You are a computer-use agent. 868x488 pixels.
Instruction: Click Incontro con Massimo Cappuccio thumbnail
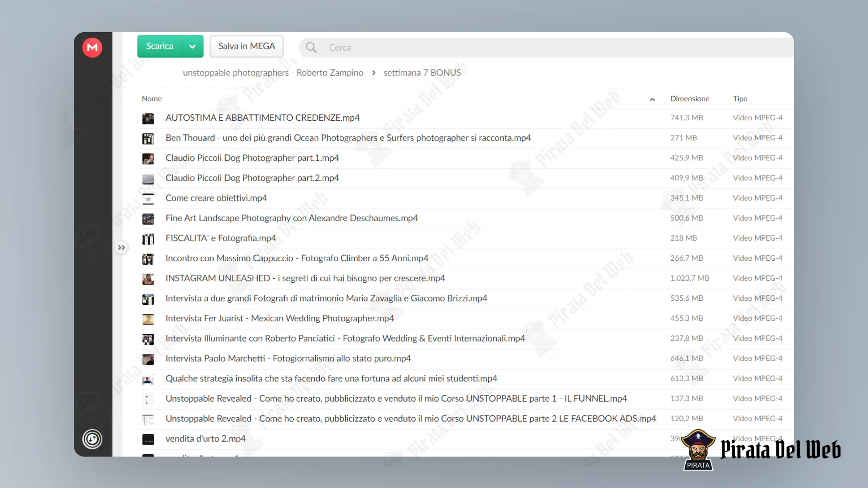click(148, 259)
